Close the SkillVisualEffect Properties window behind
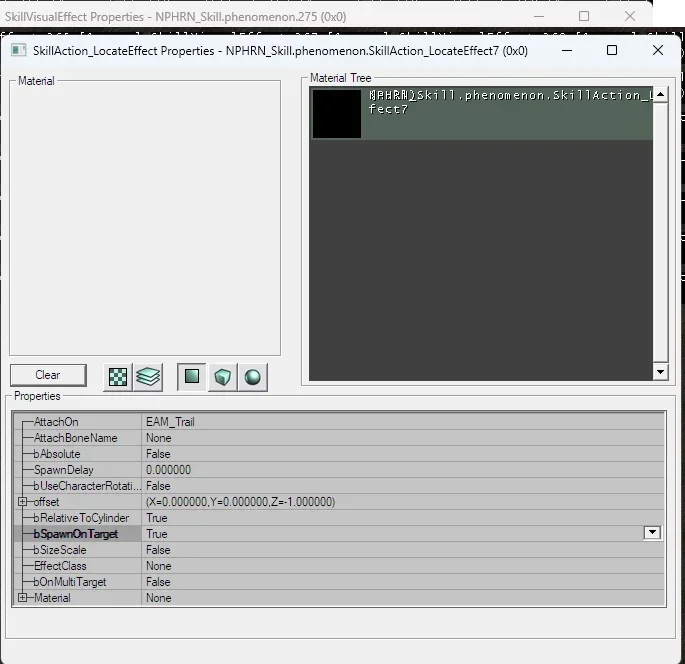685x664 pixels. point(630,16)
